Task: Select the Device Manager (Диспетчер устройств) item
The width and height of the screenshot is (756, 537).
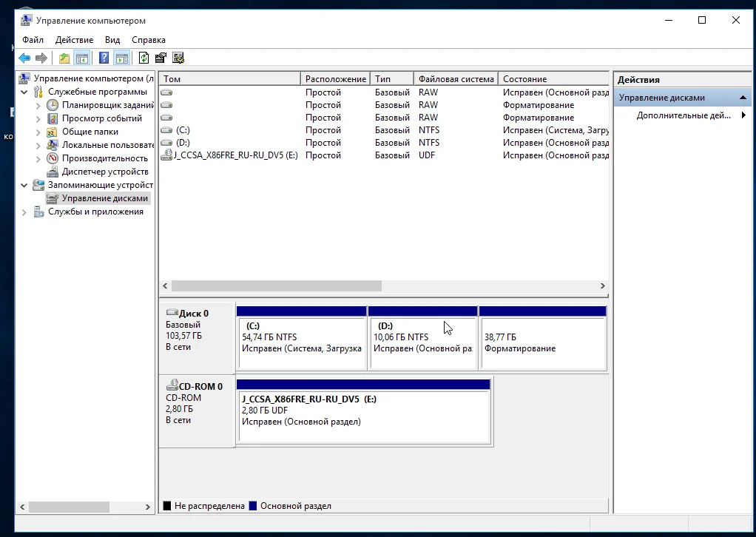Action: [104, 172]
